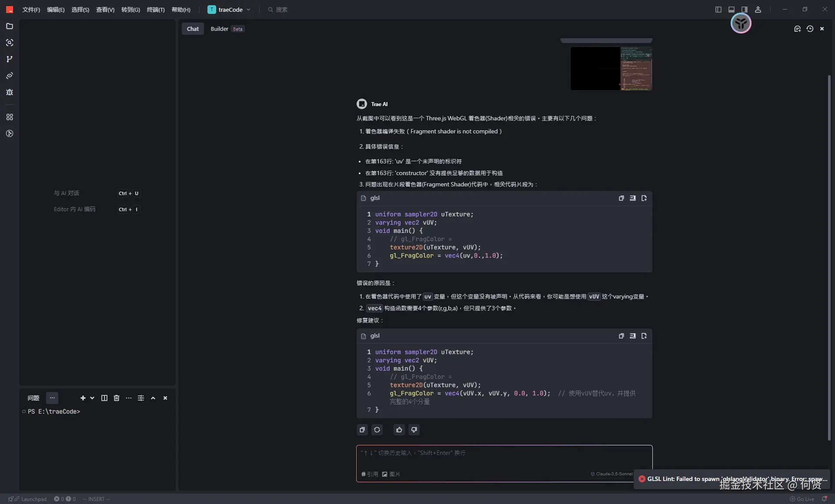Open Extensions grid icon in sidebar
Viewport: 835px width, 504px height.
(x=10, y=117)
